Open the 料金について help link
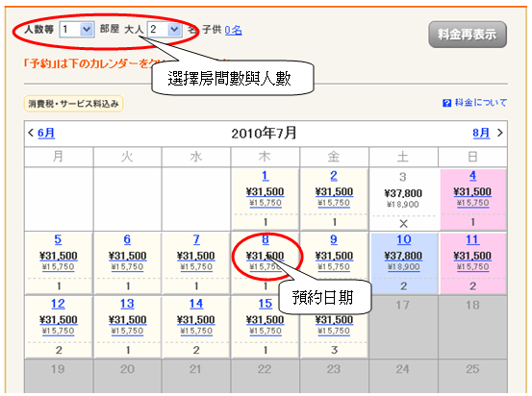Viewport: 532px width, 396px height. click(481, 103)
